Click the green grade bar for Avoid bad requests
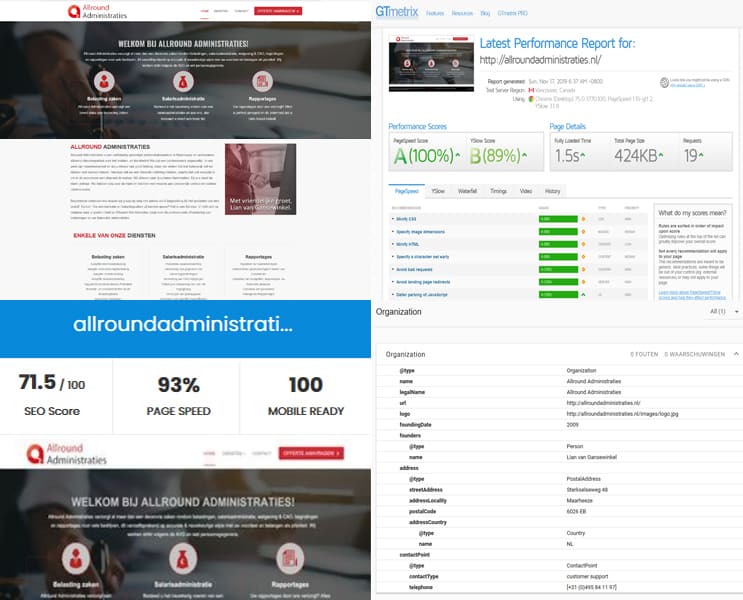743x600 pixels. (558, 269)
